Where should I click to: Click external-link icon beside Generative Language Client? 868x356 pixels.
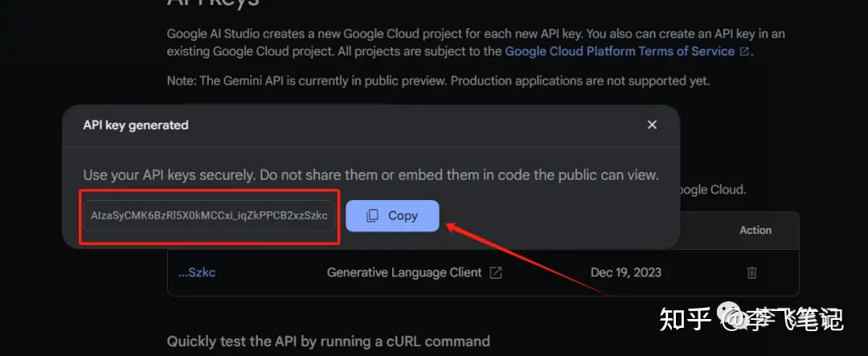496,272
